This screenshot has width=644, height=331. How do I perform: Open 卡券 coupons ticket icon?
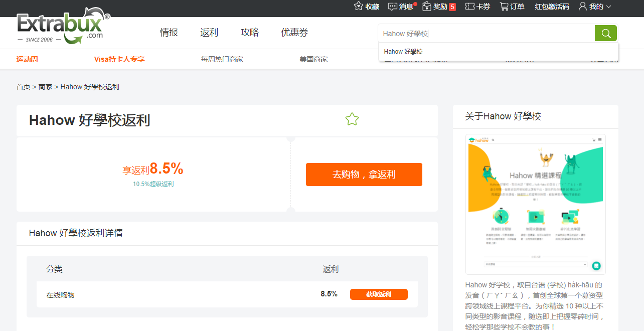477,7
